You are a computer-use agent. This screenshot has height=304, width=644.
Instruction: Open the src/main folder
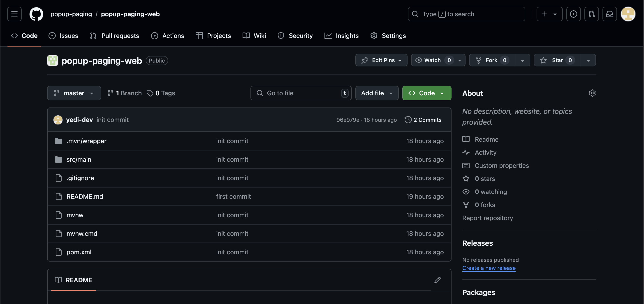(79, 159)
